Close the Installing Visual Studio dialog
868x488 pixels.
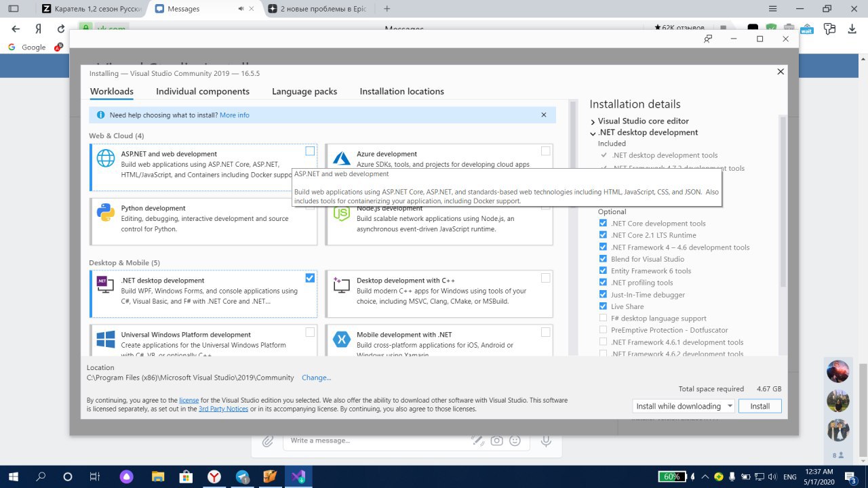click(781, 71)
